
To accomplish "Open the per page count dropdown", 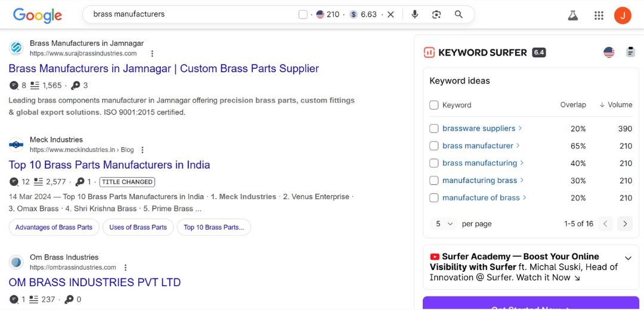I will click(x=444, y=224).
